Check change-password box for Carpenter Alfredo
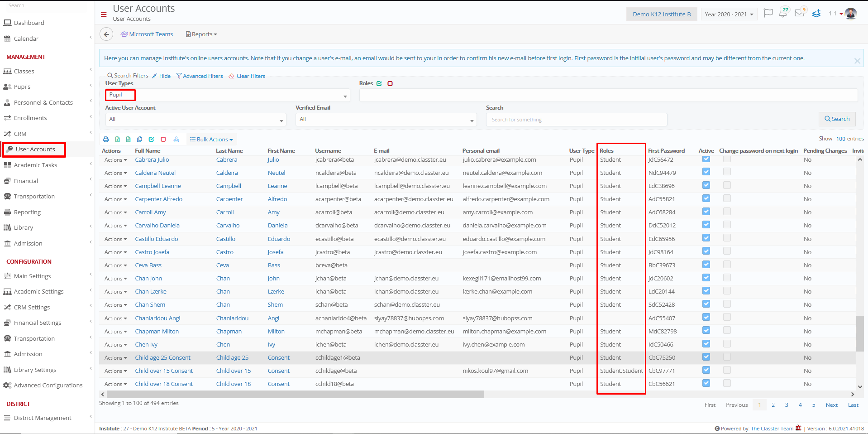Viewport: 868px width, 434px height. coord(727,198)
